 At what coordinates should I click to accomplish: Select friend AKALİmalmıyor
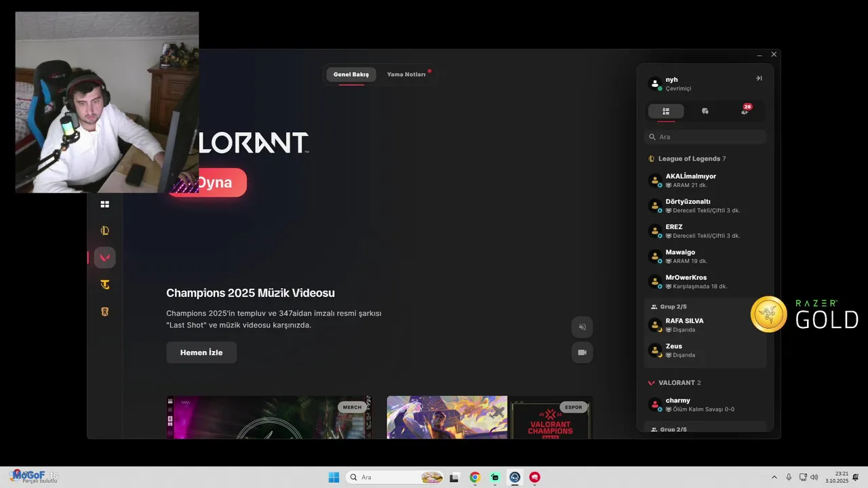705,180
